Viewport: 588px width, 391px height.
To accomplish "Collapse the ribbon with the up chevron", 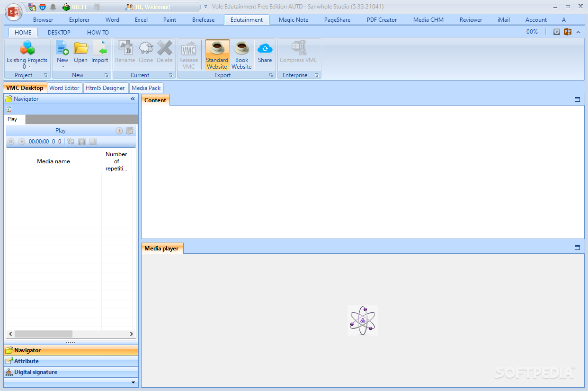I will pos(579,32).
